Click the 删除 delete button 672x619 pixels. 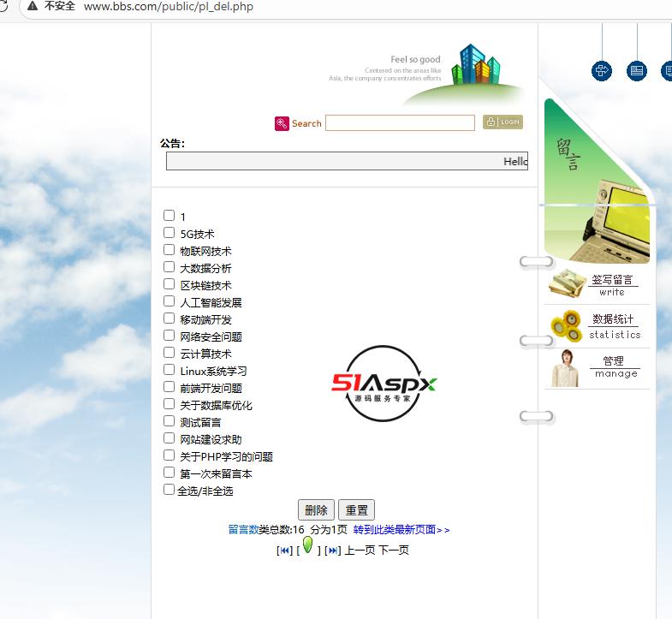click(316, 510)
